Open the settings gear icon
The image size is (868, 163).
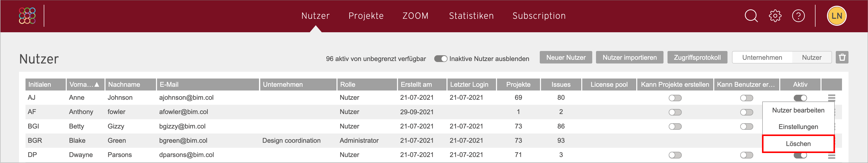pyautogui.click(x=775, y=16)
